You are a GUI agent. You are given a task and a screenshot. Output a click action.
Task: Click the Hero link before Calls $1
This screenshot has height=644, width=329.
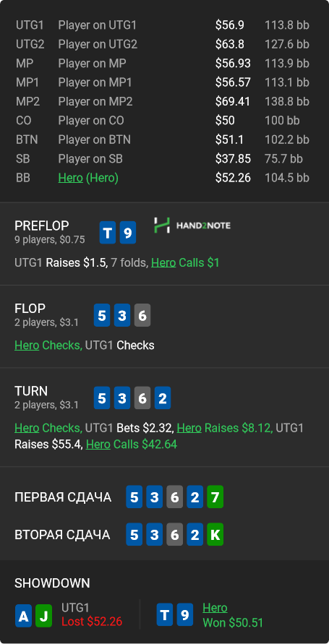(163, 263)
